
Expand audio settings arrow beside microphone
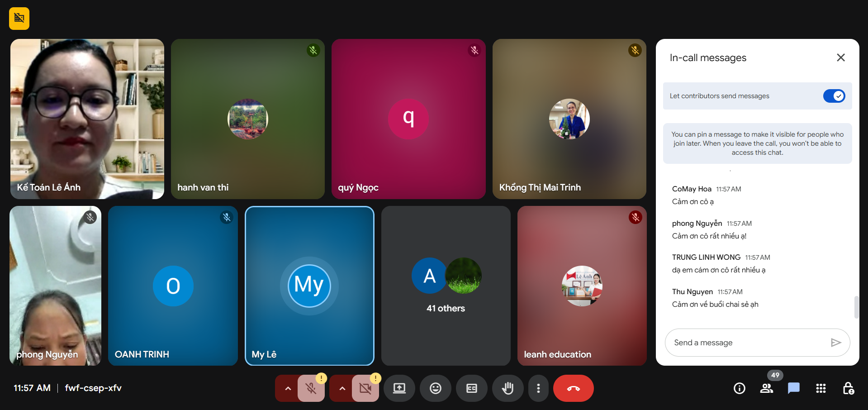tap(288, 388)
